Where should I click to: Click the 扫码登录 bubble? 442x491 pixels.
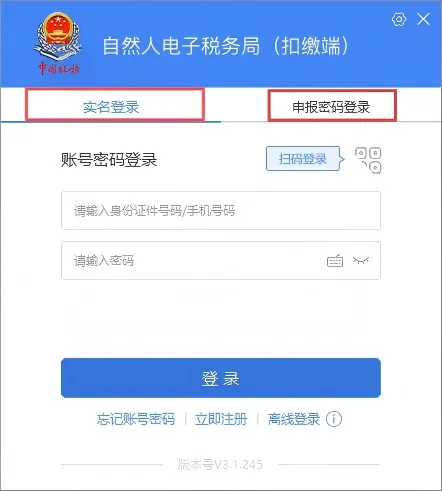pos(303,159)
